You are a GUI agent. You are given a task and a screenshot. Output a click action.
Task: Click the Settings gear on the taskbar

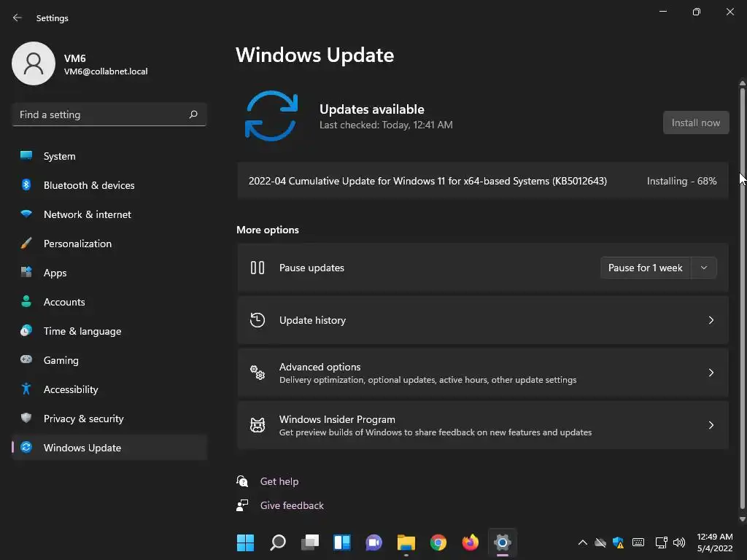(502, 542)
